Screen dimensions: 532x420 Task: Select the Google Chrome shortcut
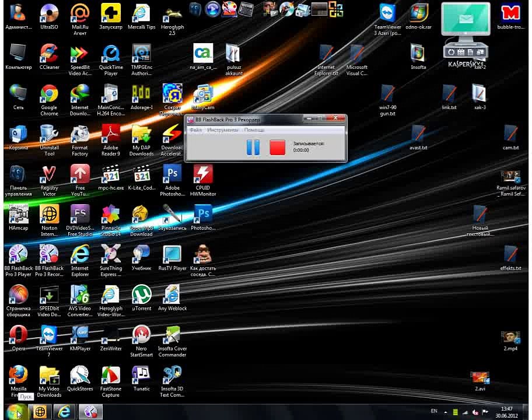click(x=49, y=100)
